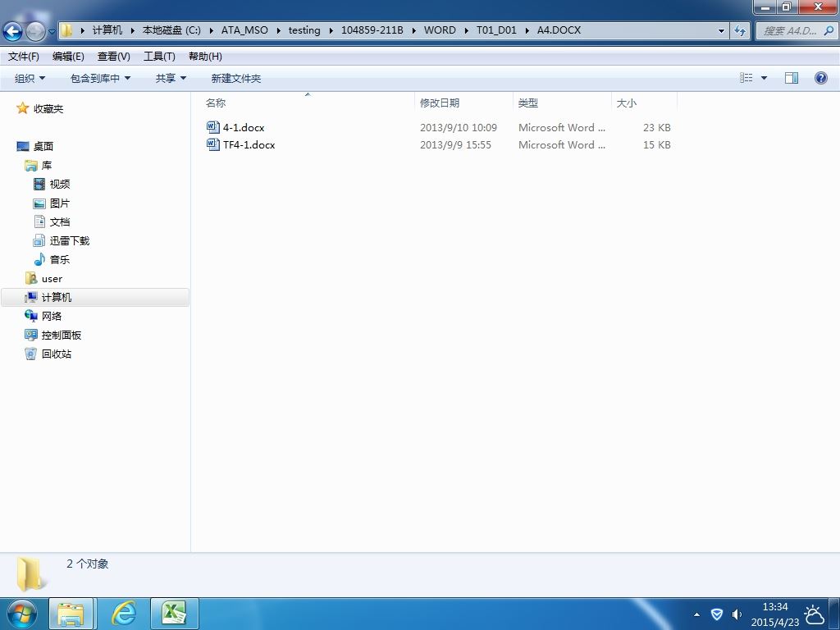Image resolution: width=840 pixels, height=630 pixels.
Task: Toggle the preview pane icon
Action: click(792, 78)
